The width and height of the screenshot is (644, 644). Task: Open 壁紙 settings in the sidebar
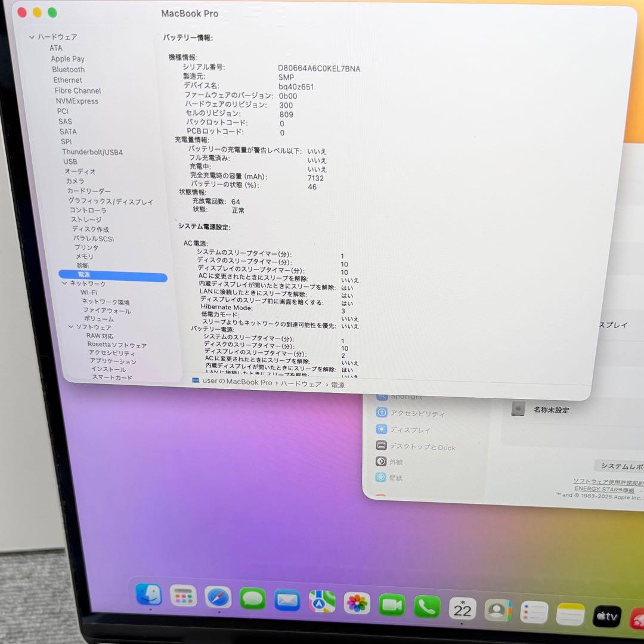point(397,477)
